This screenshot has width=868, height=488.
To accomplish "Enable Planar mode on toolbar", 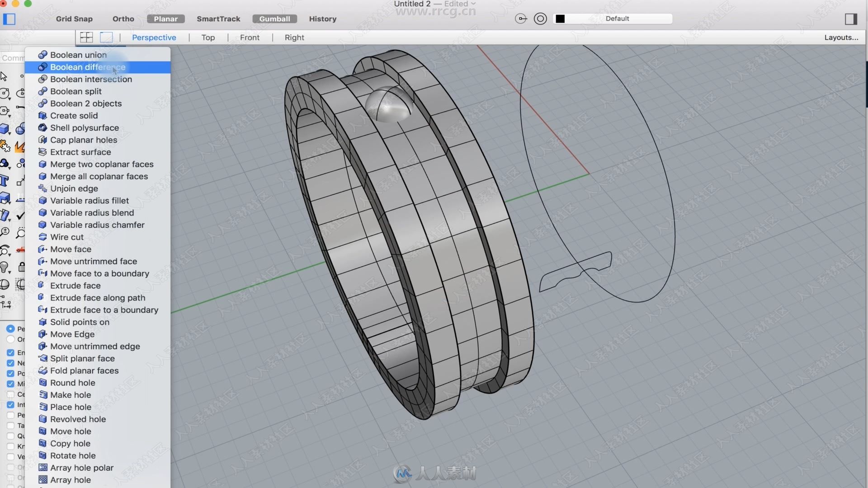I will click(166, 19).
